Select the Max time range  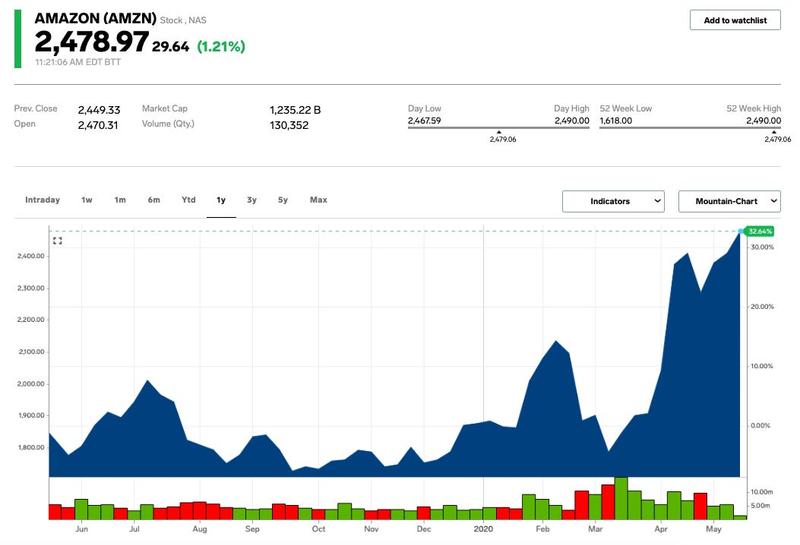tap(318, 200)
